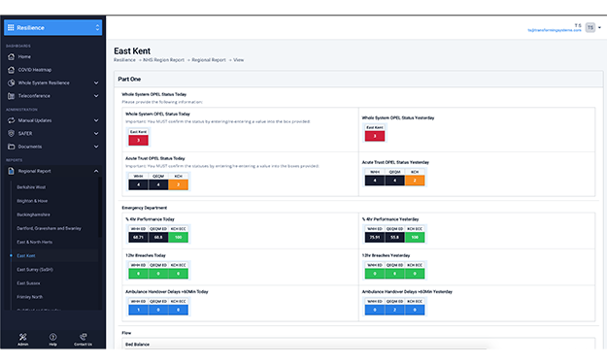This screenshot has height=364, width=607.
Task: Click WHH ED ambulance delays today value
Action: pyautogui.click(x=138, y=310)
